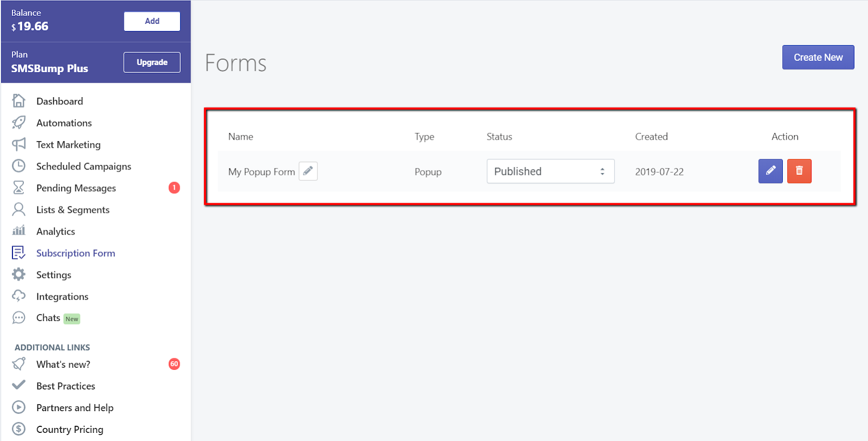The width and height of the screenshot is (868, 441).
Task: Open Text Marketing section
Action: 68,144
